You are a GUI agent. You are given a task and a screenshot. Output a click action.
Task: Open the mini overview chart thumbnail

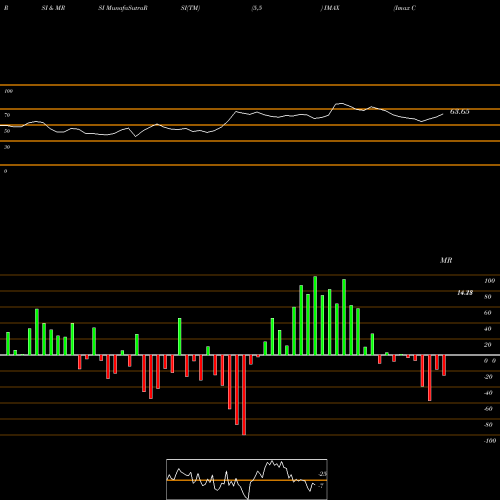click(247, 479)
